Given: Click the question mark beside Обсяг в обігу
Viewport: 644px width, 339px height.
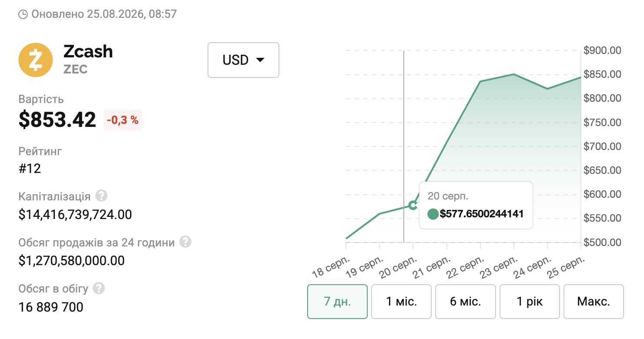Looking at the screenshot, I should coord(99,288).
